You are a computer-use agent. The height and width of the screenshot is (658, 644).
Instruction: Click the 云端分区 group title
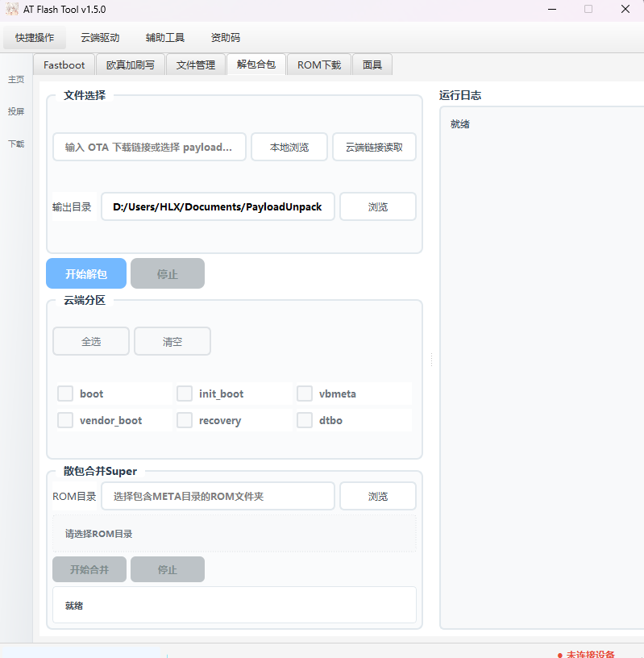[85, 300]
